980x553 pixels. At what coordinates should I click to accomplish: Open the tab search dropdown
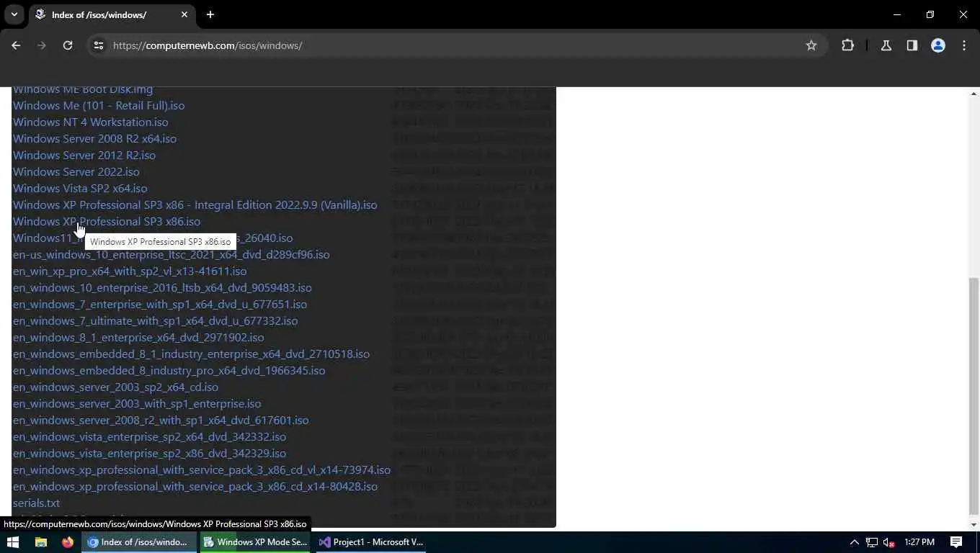click(14, 14)
